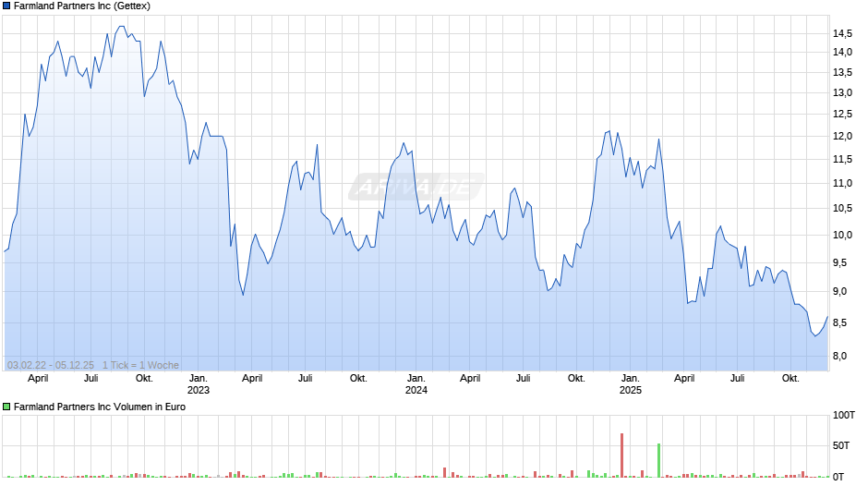Click the 12,0 price axis value
The height and width of the screenshot is (486, 868).
[842, 137]
